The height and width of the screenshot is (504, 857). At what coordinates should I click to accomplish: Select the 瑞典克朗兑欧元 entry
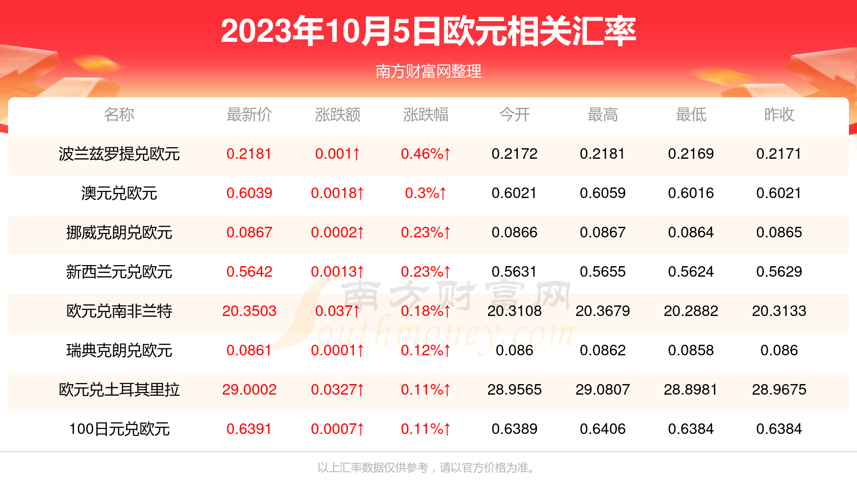click(119, 350)
